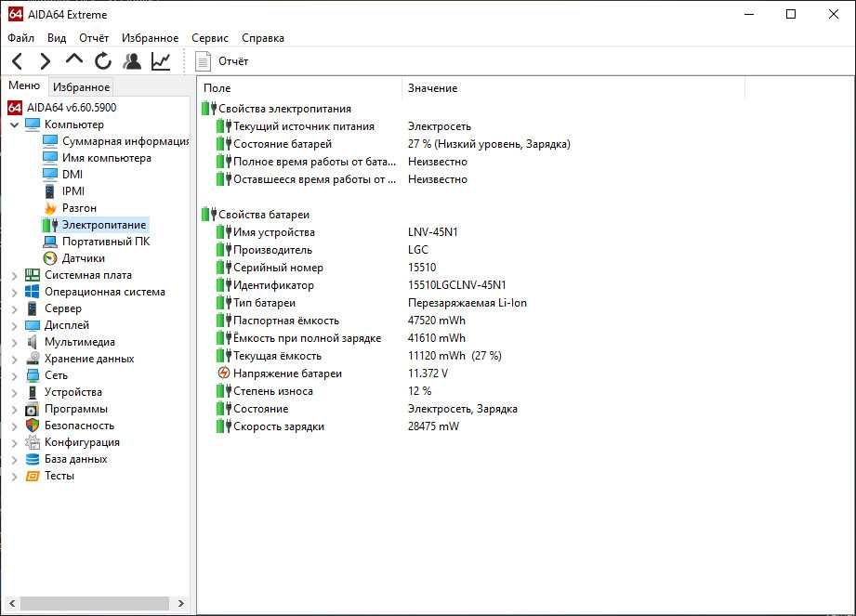Refresh the page with the circular arrow icon
Viewport: 856px width, 616px height.
(x=102, y=61)
